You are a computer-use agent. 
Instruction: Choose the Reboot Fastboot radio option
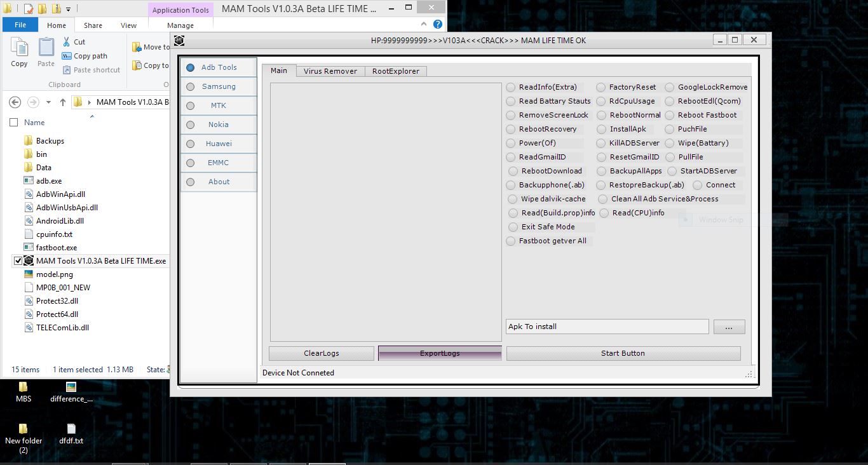(x=670, y=115)
